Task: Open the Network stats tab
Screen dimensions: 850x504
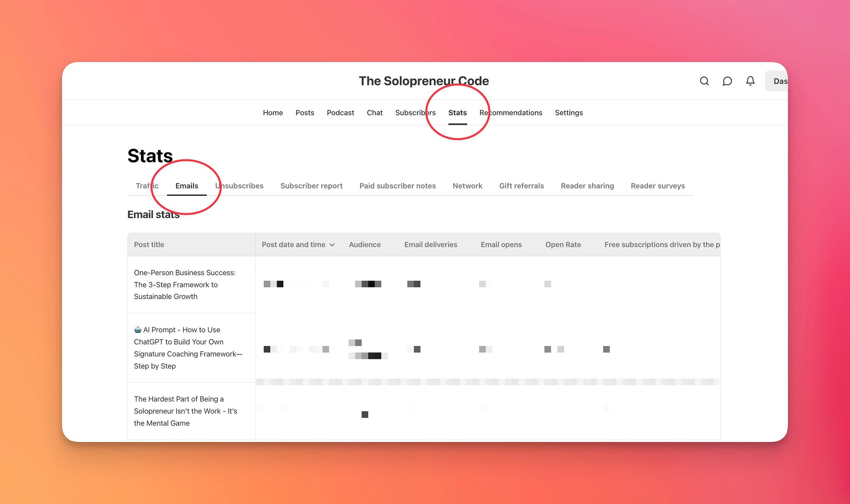Action: click(x=467, y=186)
